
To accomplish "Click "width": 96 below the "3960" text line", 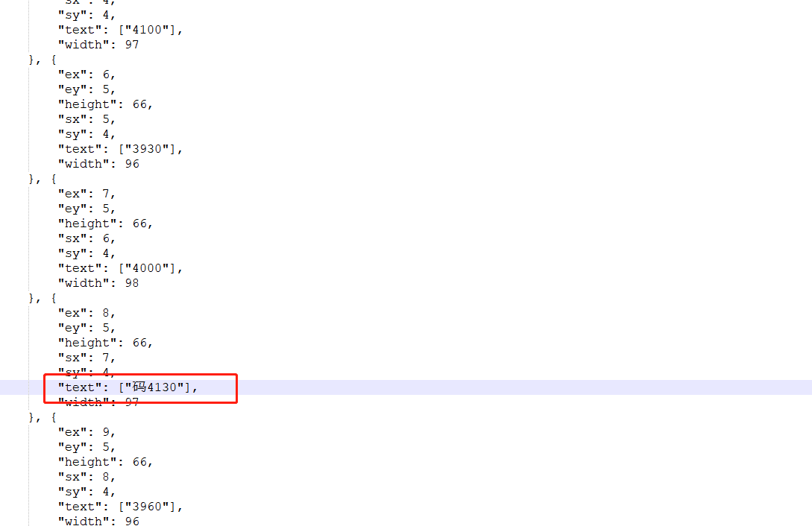I will [x=98, y=520].
